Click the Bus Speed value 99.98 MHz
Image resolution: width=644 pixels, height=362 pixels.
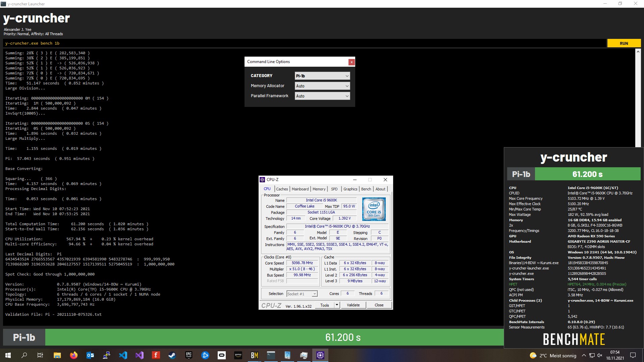pos(302,275)
